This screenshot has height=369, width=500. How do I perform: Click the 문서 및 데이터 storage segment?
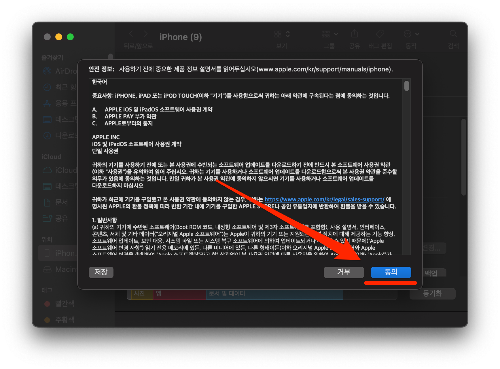click(x=274, y=294)
